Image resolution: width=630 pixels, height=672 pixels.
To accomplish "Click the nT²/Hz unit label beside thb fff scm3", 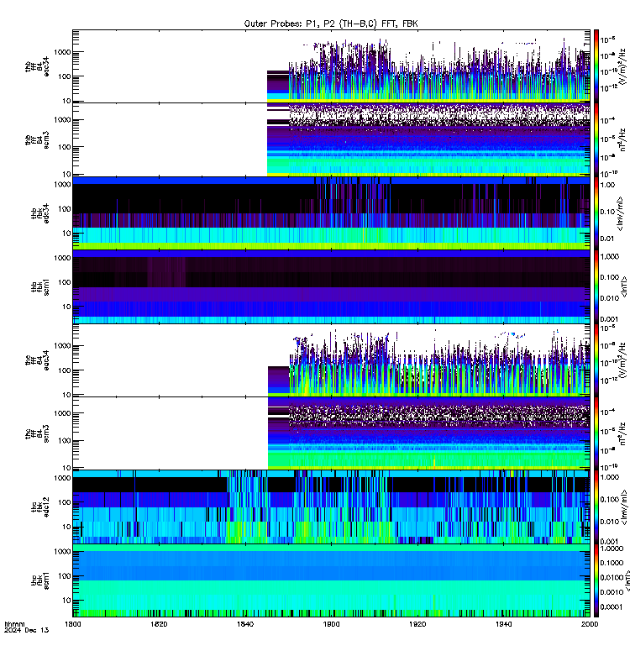I will pyautogui.click(x=622, y=139).
